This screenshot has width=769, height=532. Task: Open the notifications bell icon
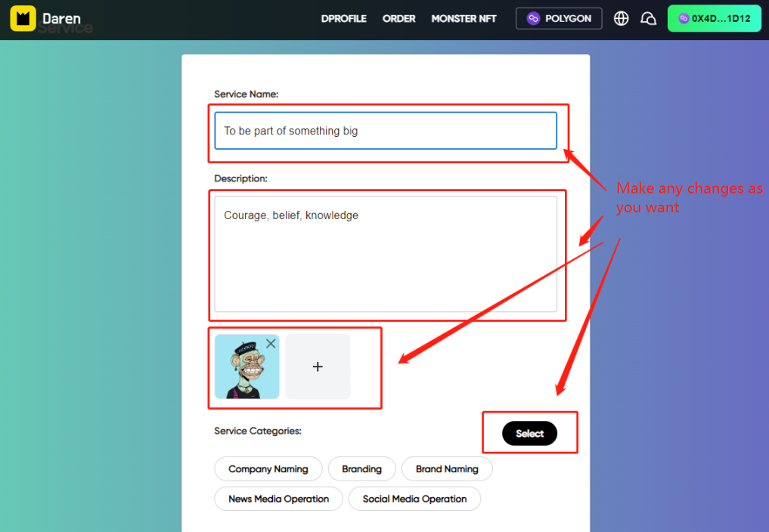point(648,19)
